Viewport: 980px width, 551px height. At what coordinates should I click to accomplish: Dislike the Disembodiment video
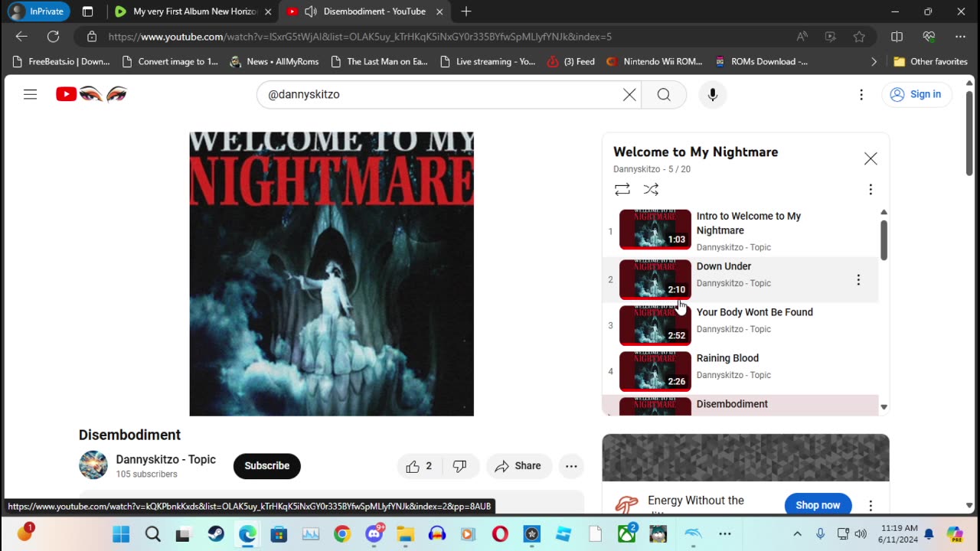coord(459,466)
